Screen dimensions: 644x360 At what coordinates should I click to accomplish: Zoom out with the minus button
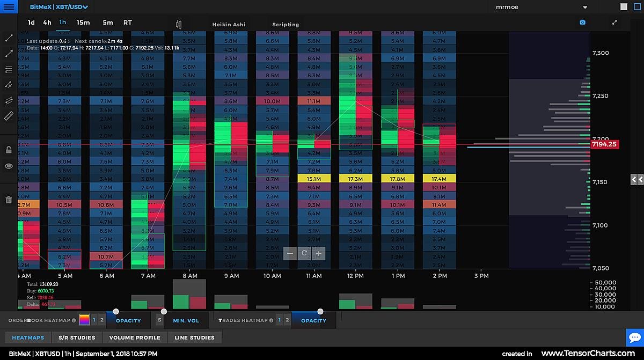290,253
